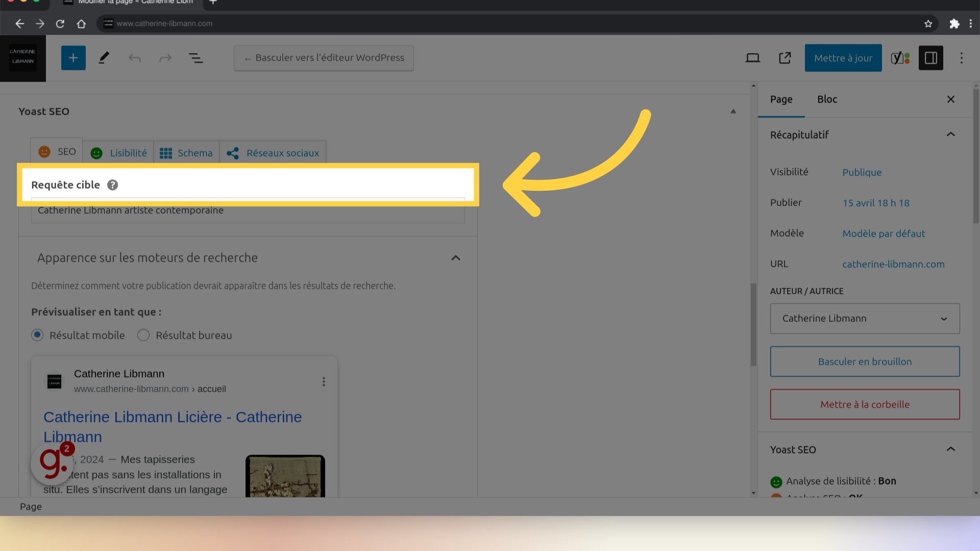Open the Schema tab
This screenshot has width=980, height=551.
click(186, 153)
